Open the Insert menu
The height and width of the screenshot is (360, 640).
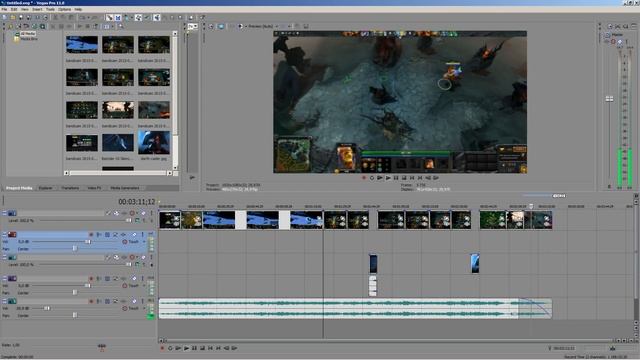pyautogui.click(x=37, y=9)
